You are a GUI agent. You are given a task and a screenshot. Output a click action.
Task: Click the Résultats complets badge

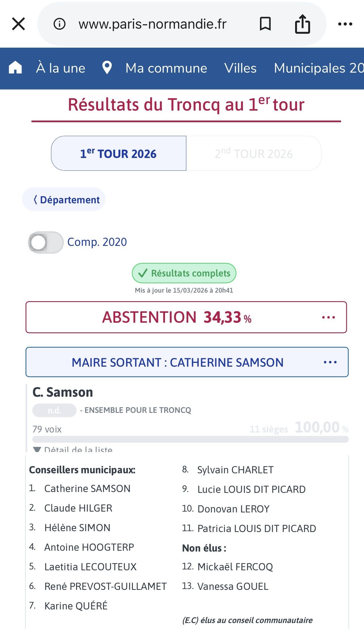click(184, 273)
